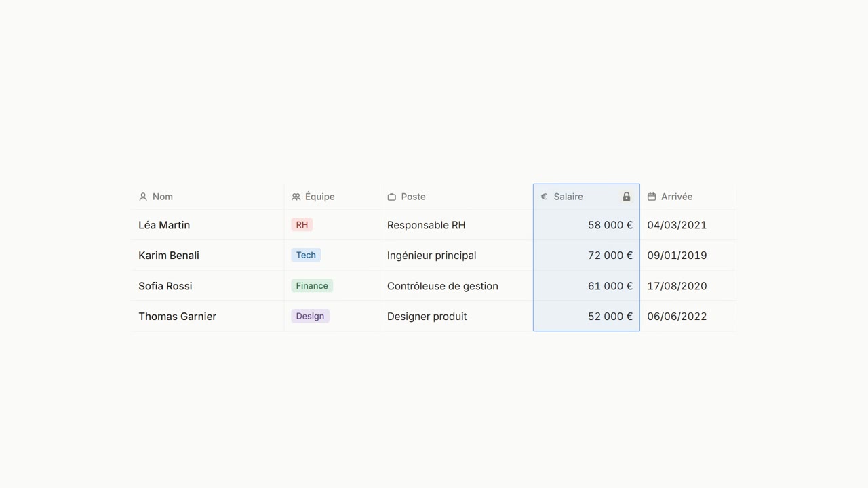
Task: Open the Sofia Rossi record
Action: [165, 286]
